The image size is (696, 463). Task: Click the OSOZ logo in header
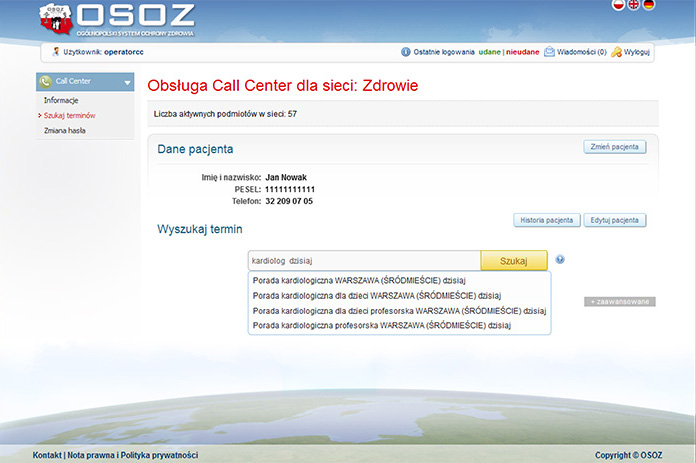coord(117,20)
